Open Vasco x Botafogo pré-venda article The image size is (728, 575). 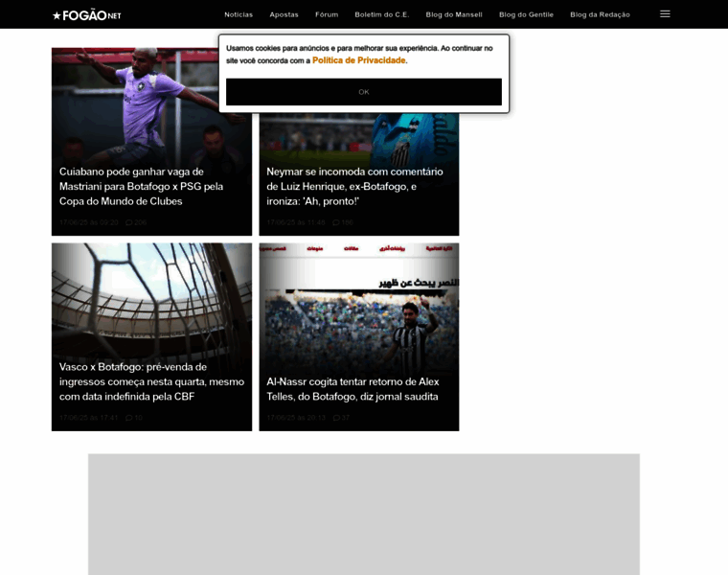click(x=151, y=381)
